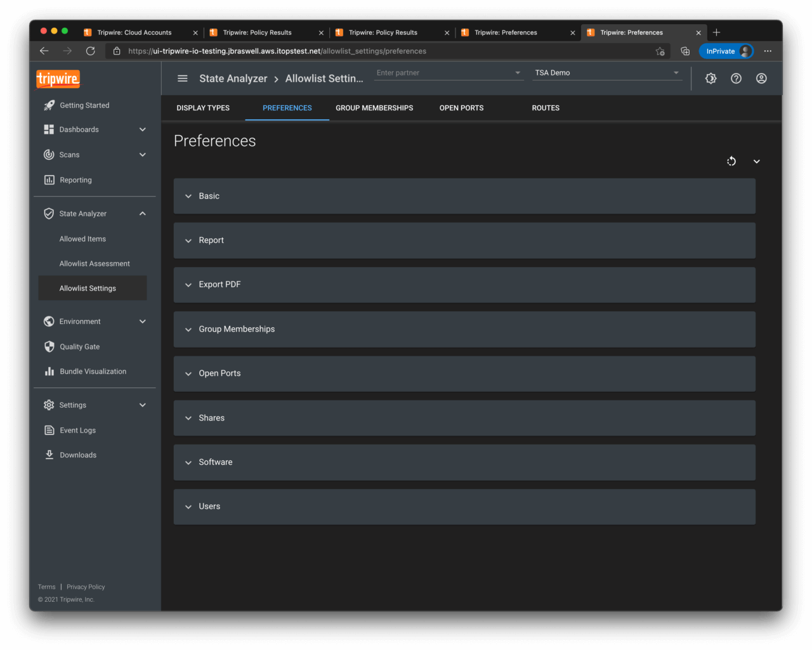
Task: Open the user account profile icon
Action: [x=761, y=79]
